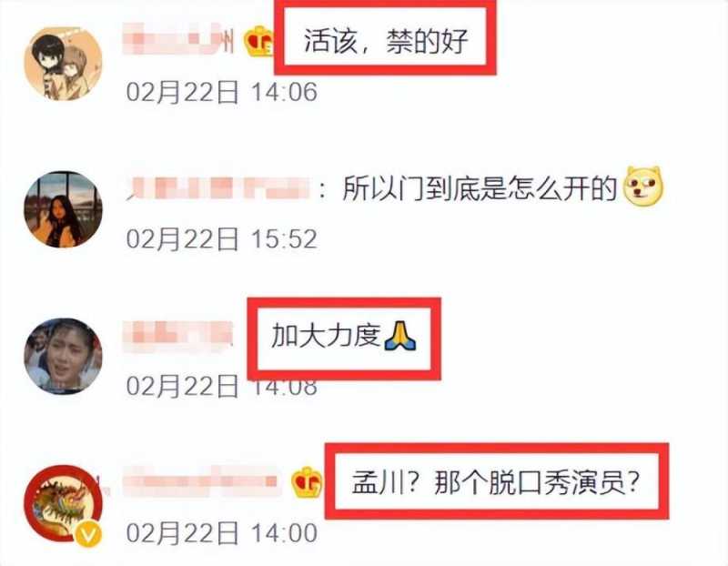Select the comment '孟川？那个脱口秀演员？'
Screen dimensions: 728x566
click(x=496, y=483)
